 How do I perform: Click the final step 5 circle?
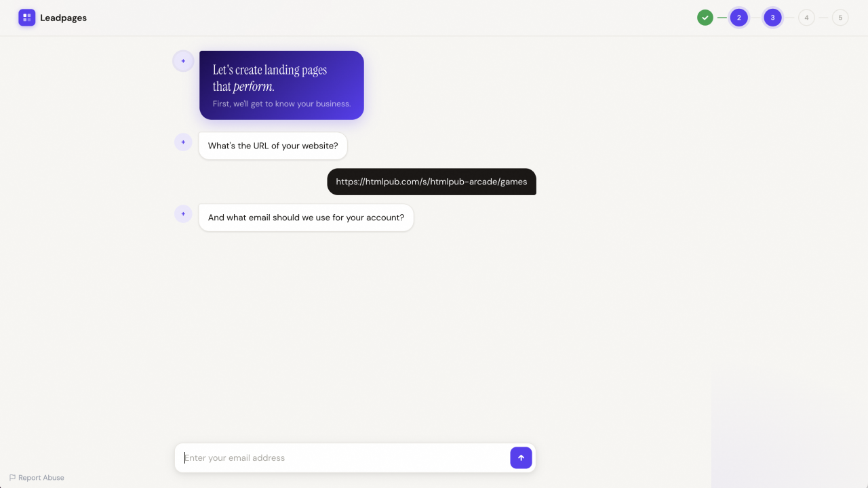point(840,17)
